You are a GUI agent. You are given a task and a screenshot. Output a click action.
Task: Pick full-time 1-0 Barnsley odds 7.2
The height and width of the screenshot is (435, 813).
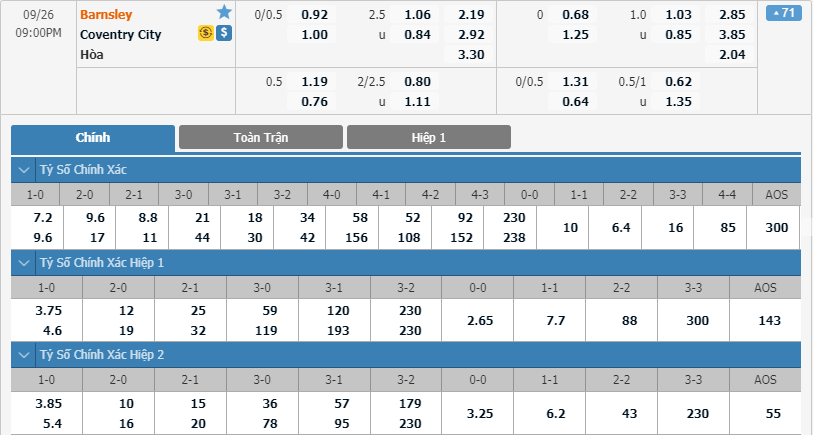43,218
